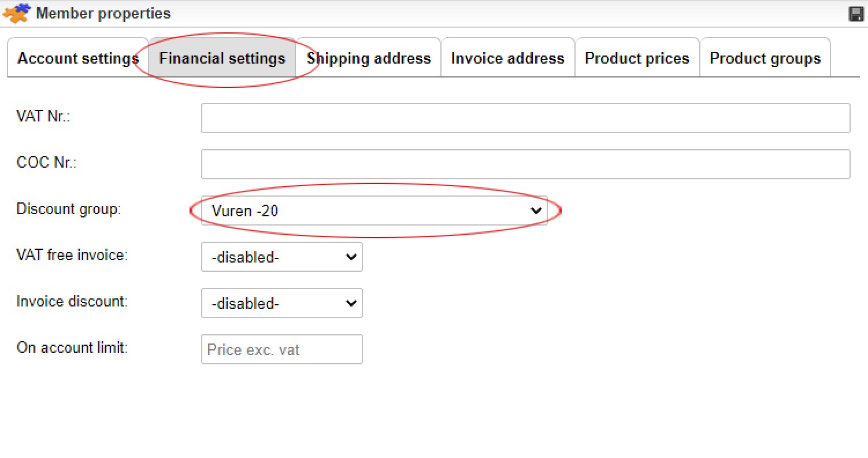Open the Product groups tab
Viewport: 868px width, 458px height.
coord(765,58)
